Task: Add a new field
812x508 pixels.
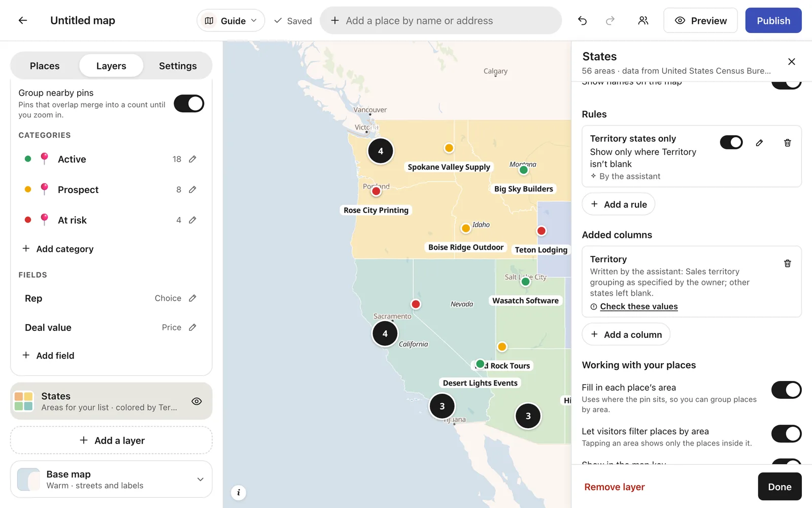Action: pos(48,356)
